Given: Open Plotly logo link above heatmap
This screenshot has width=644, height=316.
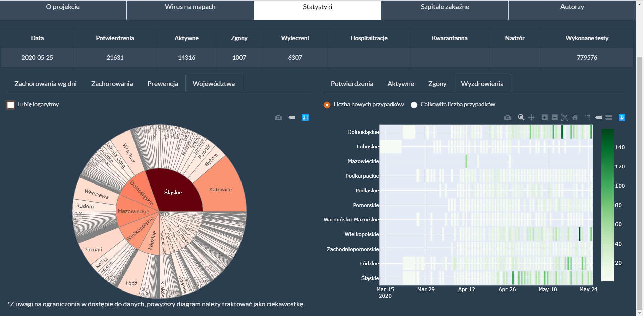Looking at the screenshot, I should (x=622, y=117).
